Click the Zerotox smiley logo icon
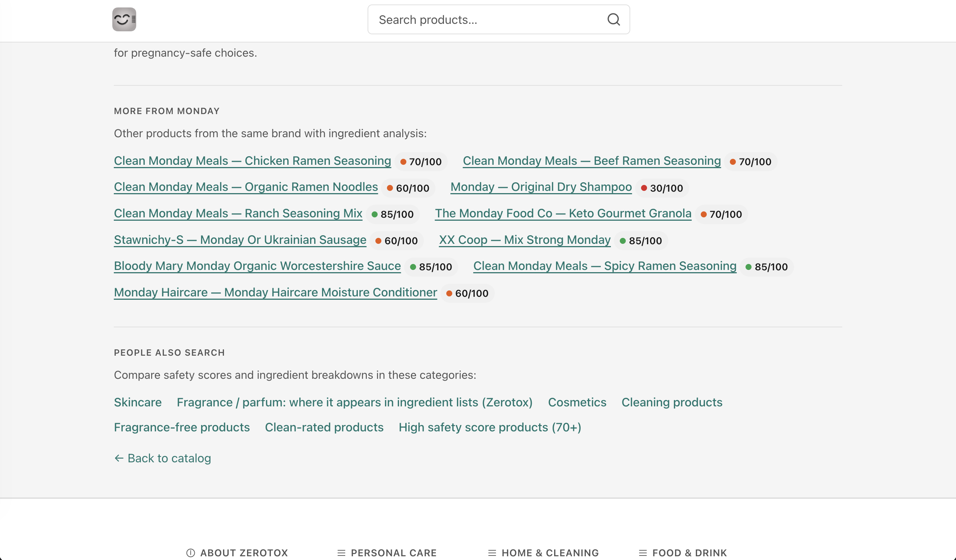Image resolution: width=956 pixels, height=560 pixels. (124, 19)
